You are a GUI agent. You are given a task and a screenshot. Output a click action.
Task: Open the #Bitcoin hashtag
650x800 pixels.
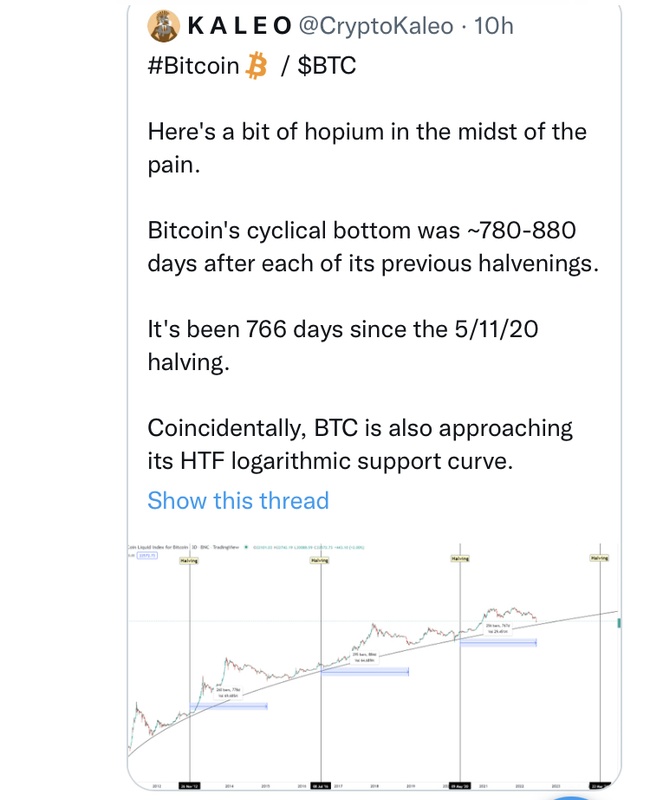(193, 67)
